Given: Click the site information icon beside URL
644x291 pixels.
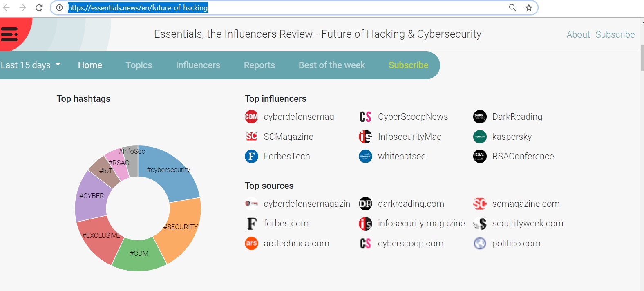Looking at the screenshot, I should [x=59, y=8].
